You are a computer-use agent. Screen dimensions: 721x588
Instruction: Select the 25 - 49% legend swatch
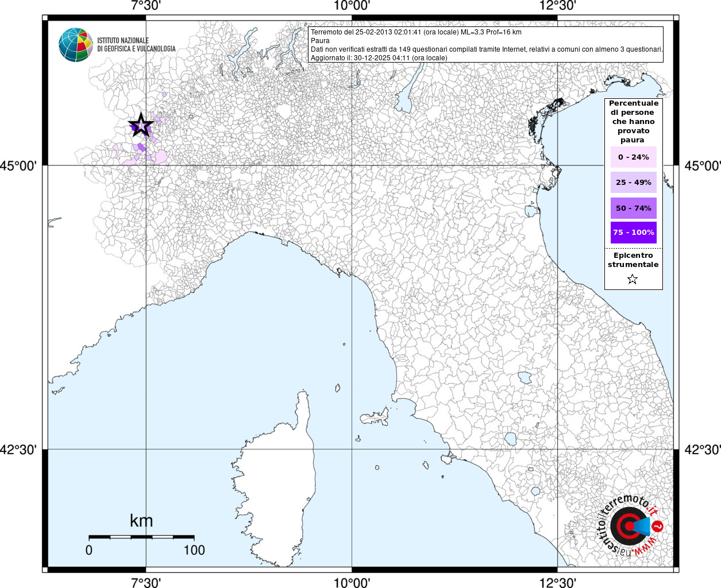[x=633, y=183]
